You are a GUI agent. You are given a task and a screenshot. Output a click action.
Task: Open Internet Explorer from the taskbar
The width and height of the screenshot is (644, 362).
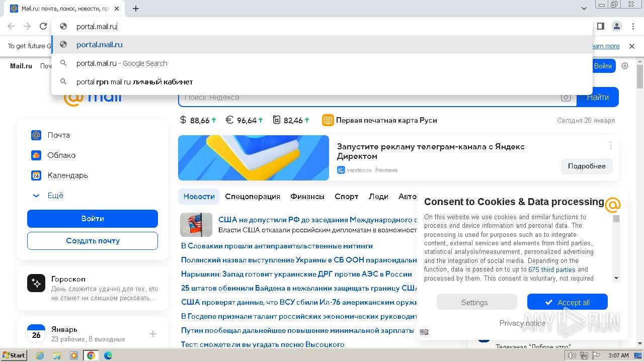coord(40,355)
